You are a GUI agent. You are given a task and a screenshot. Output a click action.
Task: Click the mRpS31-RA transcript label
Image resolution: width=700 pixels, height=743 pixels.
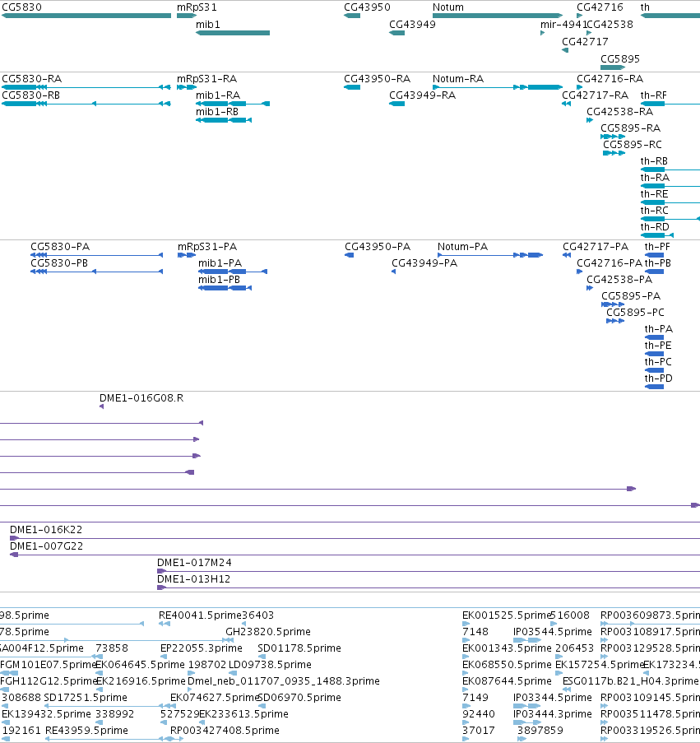pos(207,79)
